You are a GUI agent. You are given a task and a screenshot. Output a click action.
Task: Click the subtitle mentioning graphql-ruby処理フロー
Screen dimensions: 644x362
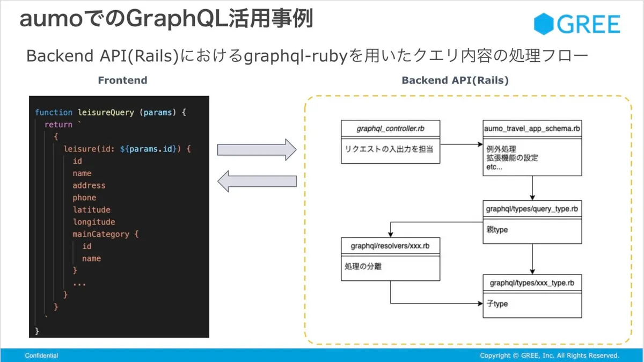tap(306, 56)
